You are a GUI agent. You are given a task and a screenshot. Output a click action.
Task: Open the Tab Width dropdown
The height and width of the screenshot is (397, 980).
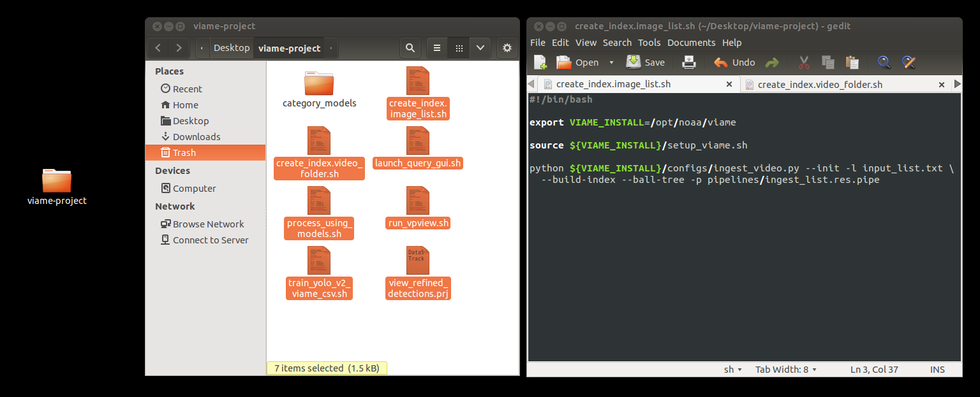click(786, 370)
